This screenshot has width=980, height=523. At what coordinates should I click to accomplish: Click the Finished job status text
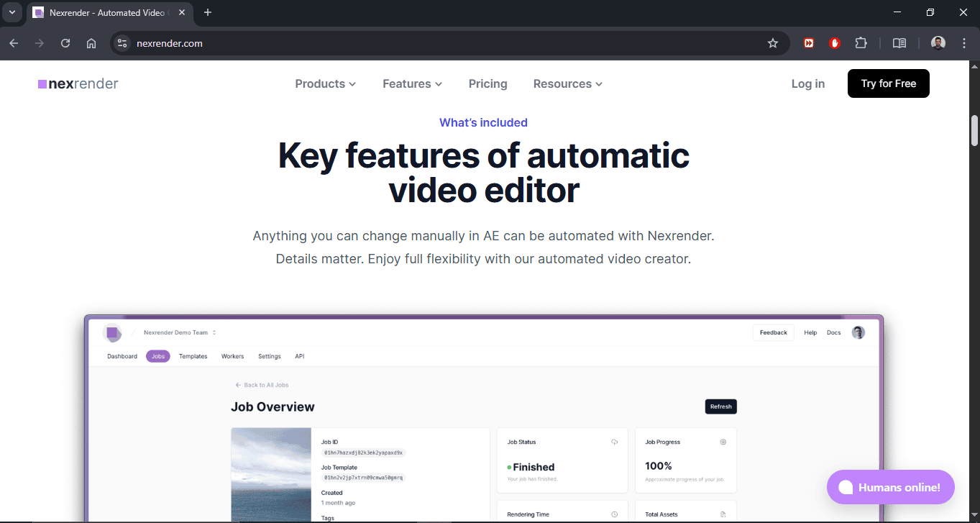[533, 467]
